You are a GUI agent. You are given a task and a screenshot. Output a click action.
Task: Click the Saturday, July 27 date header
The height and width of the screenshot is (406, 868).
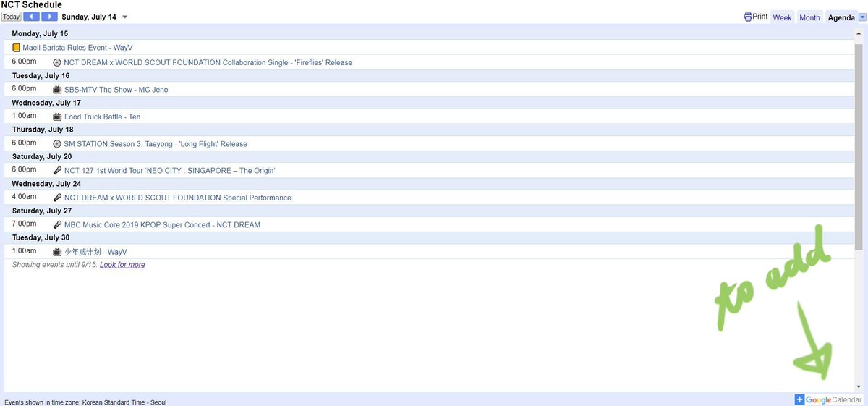(42, 211)
